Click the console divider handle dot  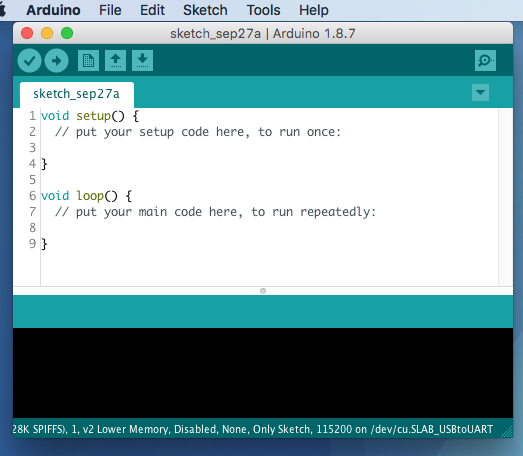click(263, 291)
